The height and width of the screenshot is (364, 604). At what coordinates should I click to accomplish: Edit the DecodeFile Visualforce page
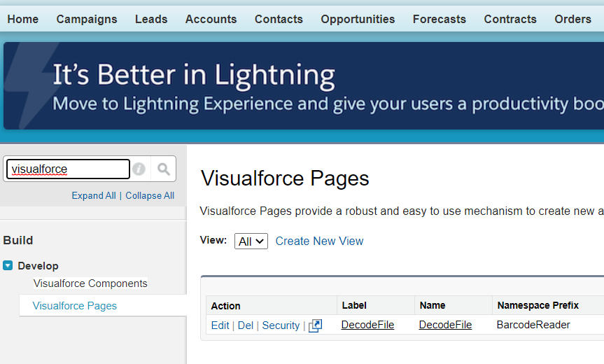point(220,325)
